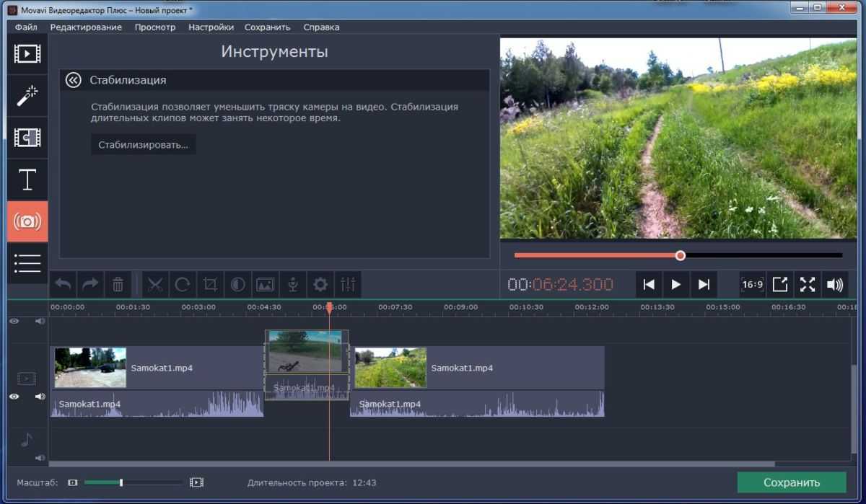Open the Filters magic wand tab
Screen dimensions: 866x504
click(27, 95)
